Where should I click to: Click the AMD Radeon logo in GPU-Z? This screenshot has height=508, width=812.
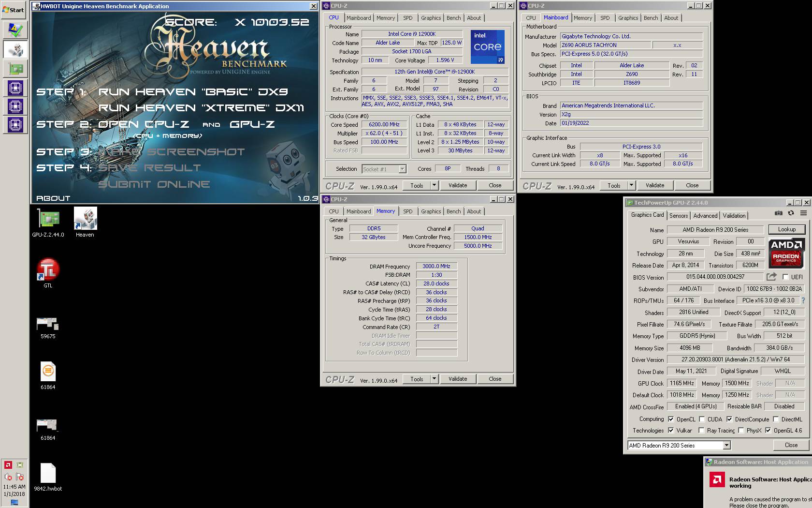(x=786, y=253)
